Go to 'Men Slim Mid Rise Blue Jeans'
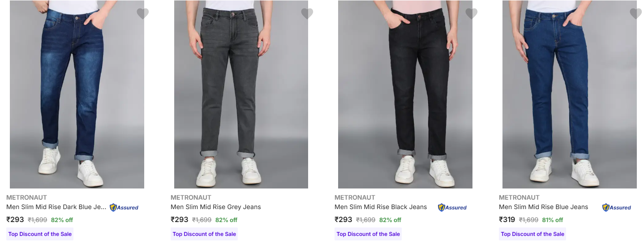 tap(543, 207)
